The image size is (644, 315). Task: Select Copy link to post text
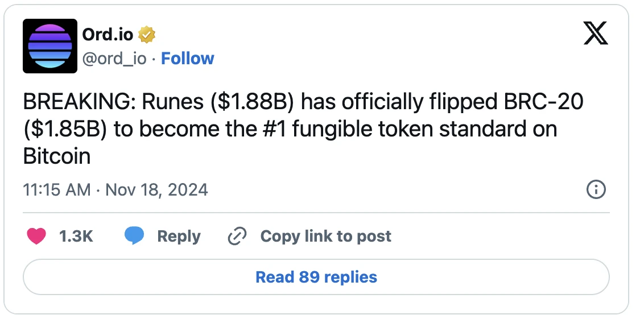(325, 236)
